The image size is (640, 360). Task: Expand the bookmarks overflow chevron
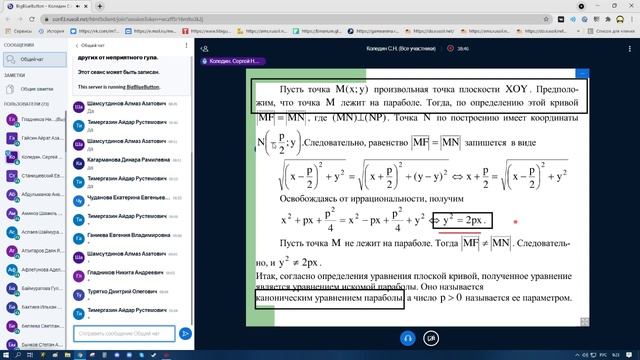coord(578,31)
